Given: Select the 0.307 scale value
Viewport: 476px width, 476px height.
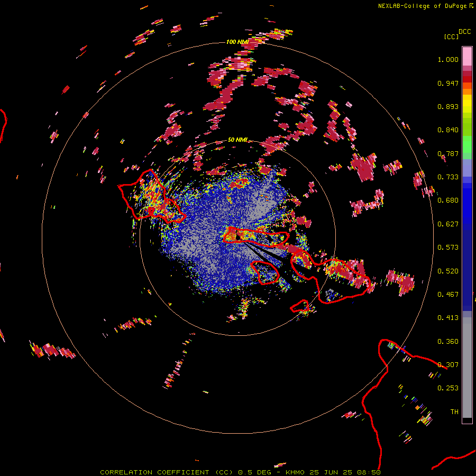Looking at the screenshot, I should (x=448, y=365).
